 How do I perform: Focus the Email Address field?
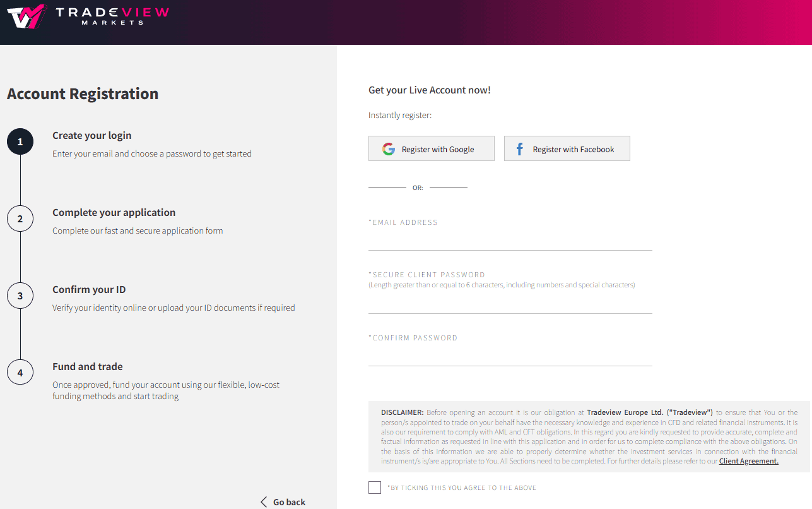point(510,241)
